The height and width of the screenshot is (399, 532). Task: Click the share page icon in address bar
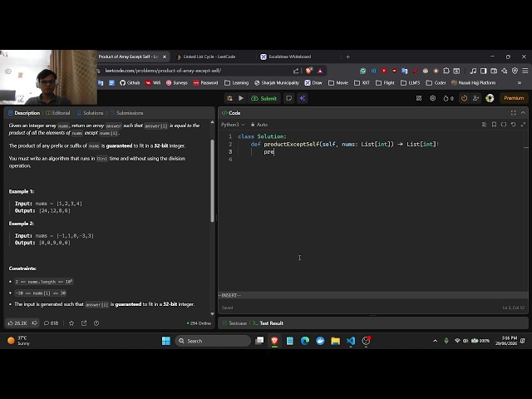pos(296,71)
